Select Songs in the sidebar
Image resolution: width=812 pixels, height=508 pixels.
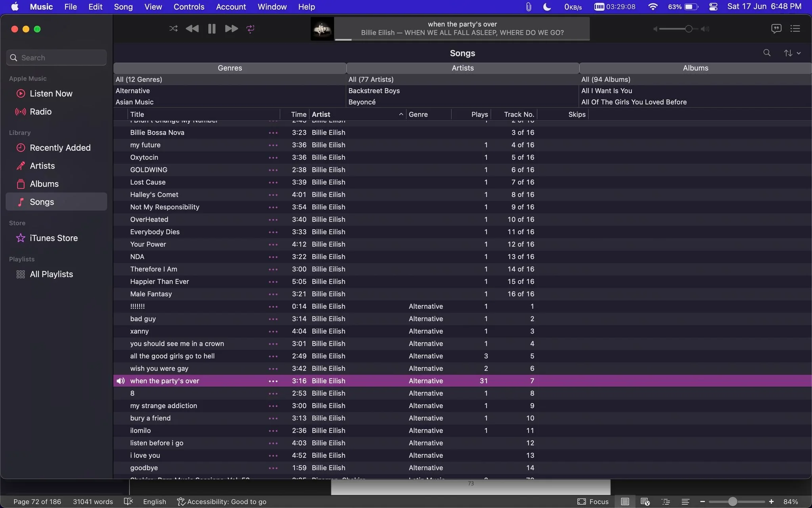(56, 202)
